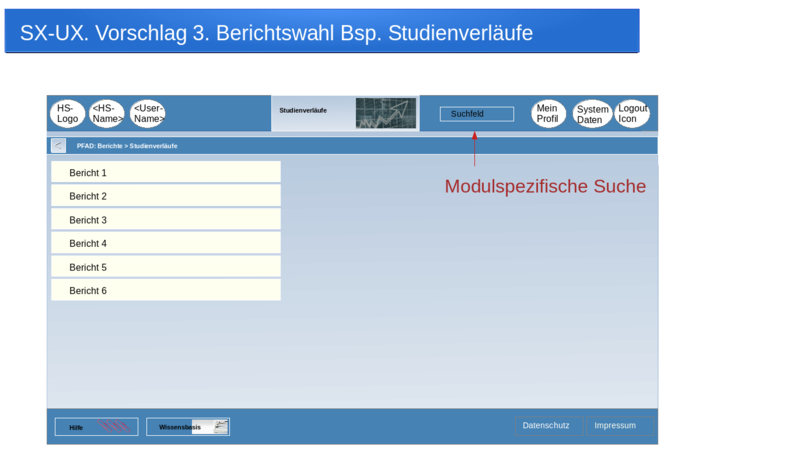Click into the Suchfeld search box
This screenshot has height=458, width=800.
[x=477, y=114]
